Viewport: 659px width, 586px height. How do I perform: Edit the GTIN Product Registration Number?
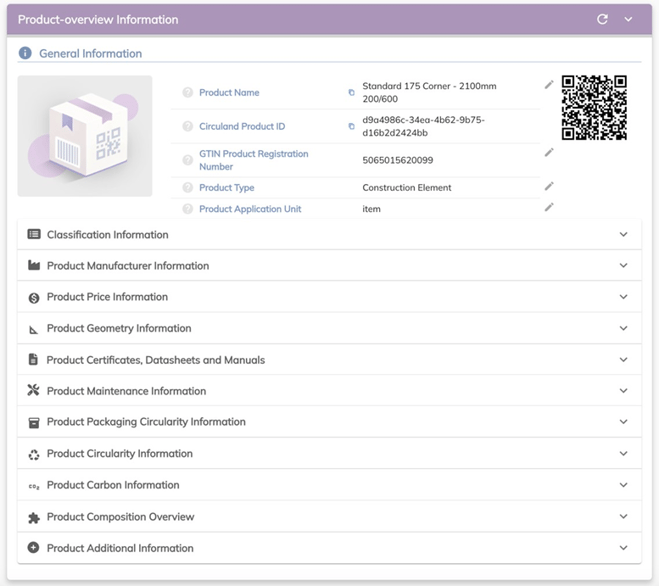click(x=549, y=152)
